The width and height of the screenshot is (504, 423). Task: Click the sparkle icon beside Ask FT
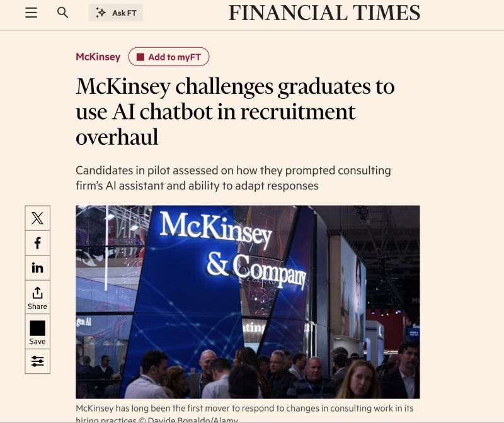(101, 13)
